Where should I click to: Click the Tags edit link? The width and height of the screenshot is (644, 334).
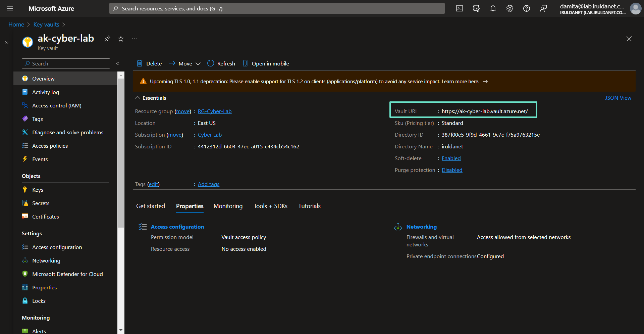point(153,184)
